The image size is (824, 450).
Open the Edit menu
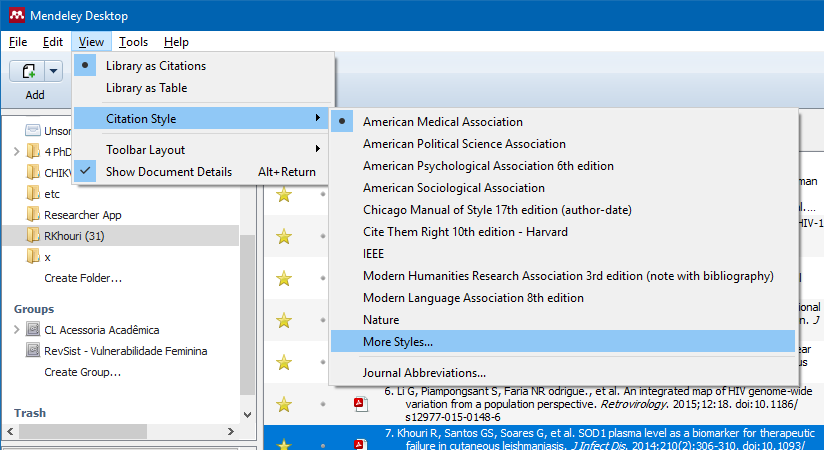[53, 42]
